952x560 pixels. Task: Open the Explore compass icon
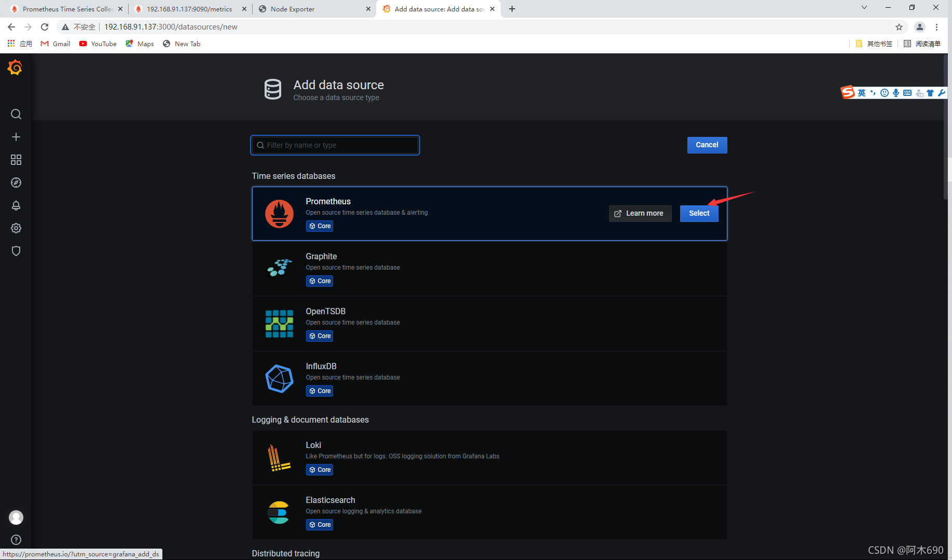click(16, 183)
